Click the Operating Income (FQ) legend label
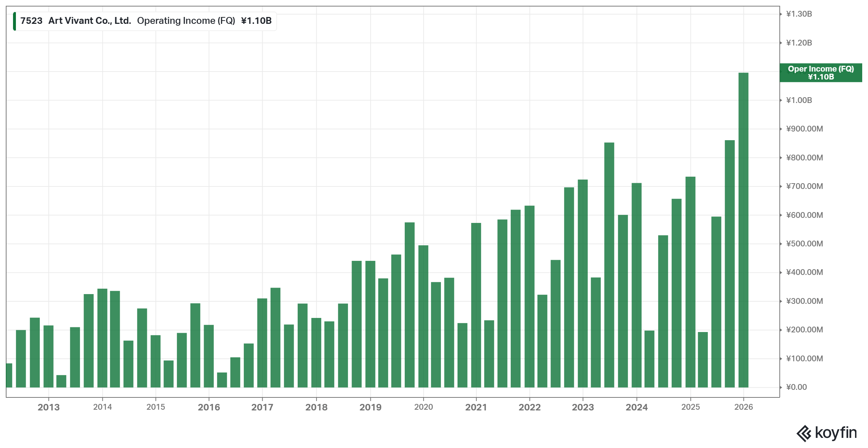Viewport: 868px width, 448px height. coord(186,21)
